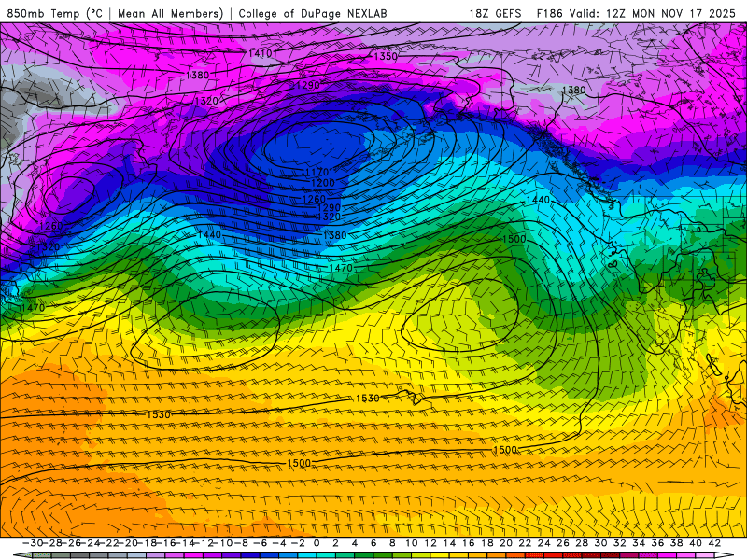Select the 'Mean All Members)' header text
Viewport: 747px width, 560px height.
click(x=171, y=13)
